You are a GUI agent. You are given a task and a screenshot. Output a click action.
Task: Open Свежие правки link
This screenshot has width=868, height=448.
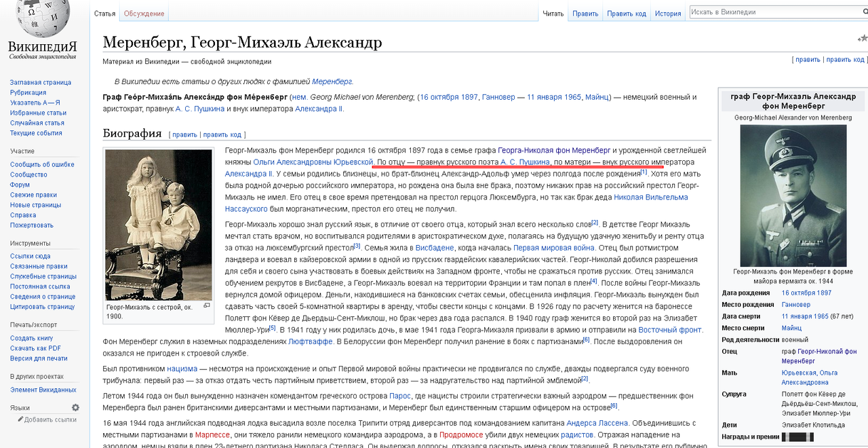coord(33,195)
